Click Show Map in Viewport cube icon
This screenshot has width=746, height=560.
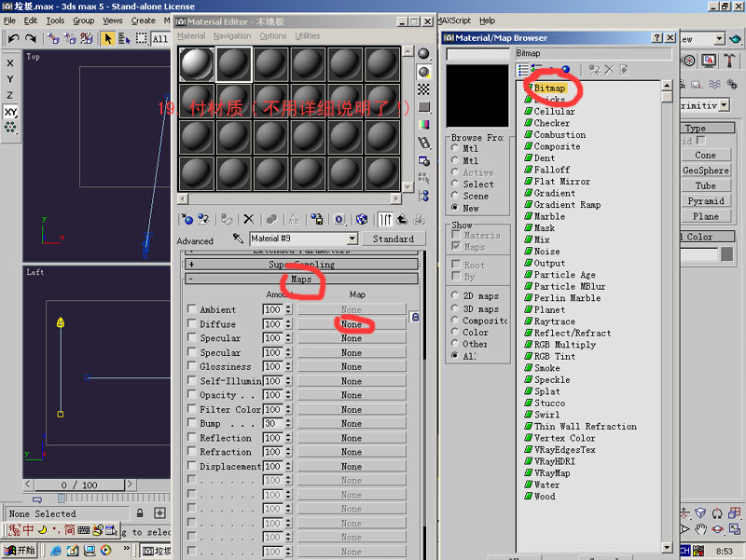[x=362, y=219]
